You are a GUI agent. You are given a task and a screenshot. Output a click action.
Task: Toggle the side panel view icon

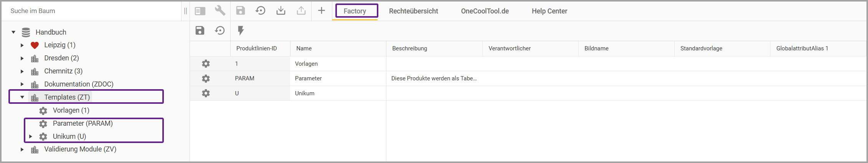200,11
